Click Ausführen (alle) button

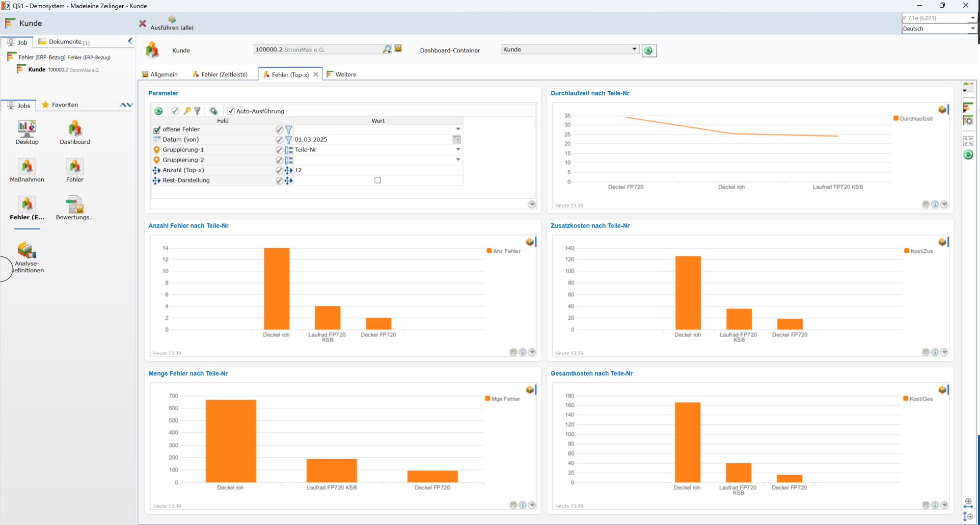pyautogui.click(x=172, y=23)
